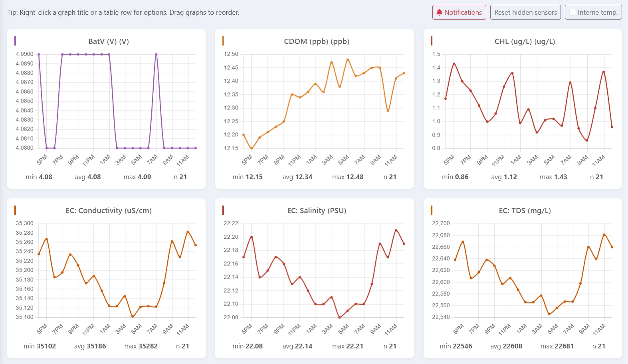628x364 pixels.
Task: Click the 'n 21' count under the TDS graph
Action: click(x=599, y=346)
